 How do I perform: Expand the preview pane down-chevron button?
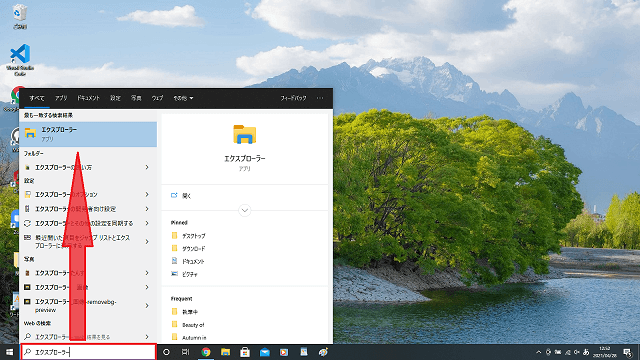coord(244,211)
